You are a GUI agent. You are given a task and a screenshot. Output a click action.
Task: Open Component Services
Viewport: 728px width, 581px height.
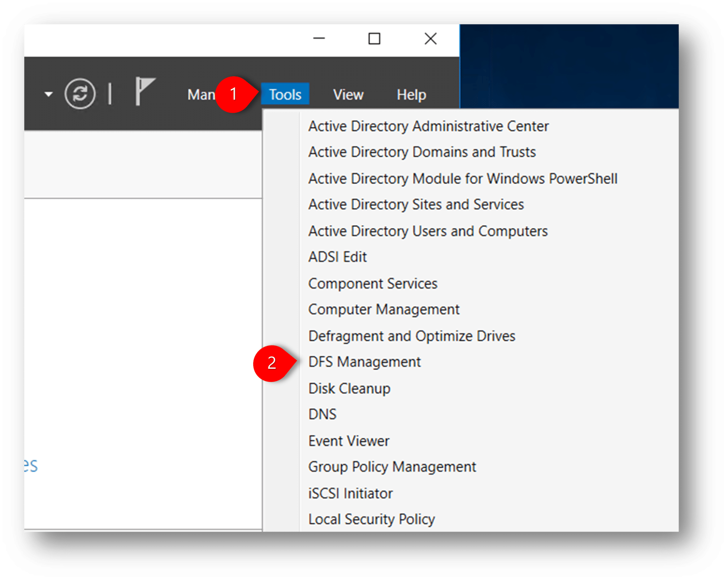click(x=373, y=283)
